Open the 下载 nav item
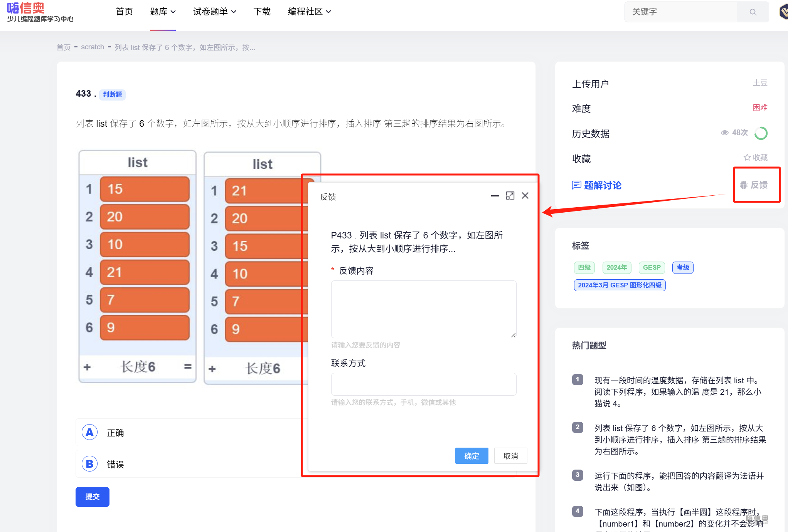 tap(262, 12)
